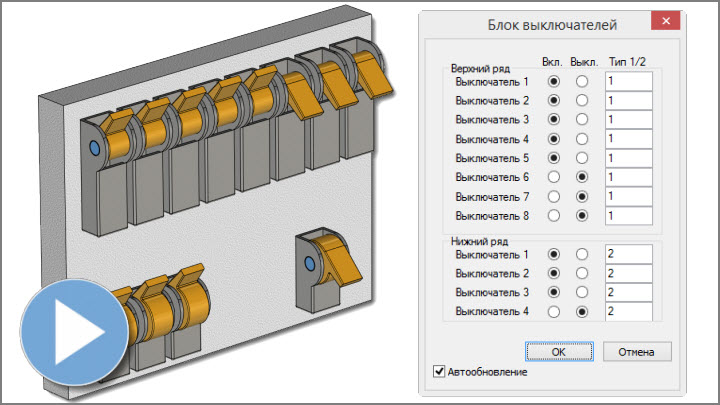Screen dimensions: 720x405
Task: Switch lower row Выключатель 2 to Выкл.
Action: tap(583, 273)
